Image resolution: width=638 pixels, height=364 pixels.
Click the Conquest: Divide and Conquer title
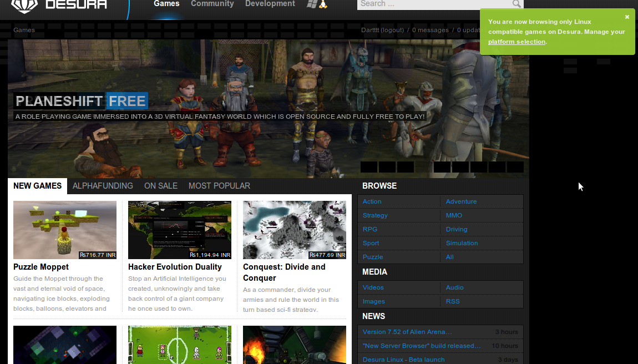pyautogui.click(x=284, y=272)
